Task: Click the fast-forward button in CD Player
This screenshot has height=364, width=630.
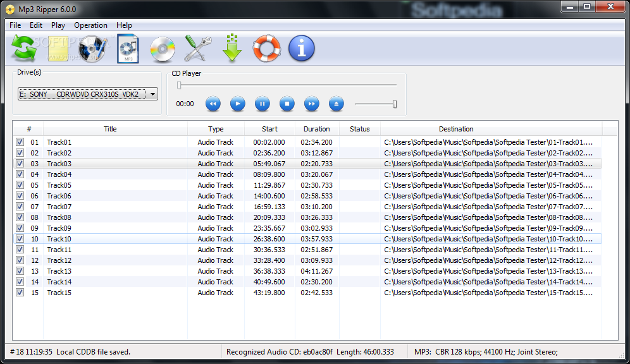Action: point(311,104)
